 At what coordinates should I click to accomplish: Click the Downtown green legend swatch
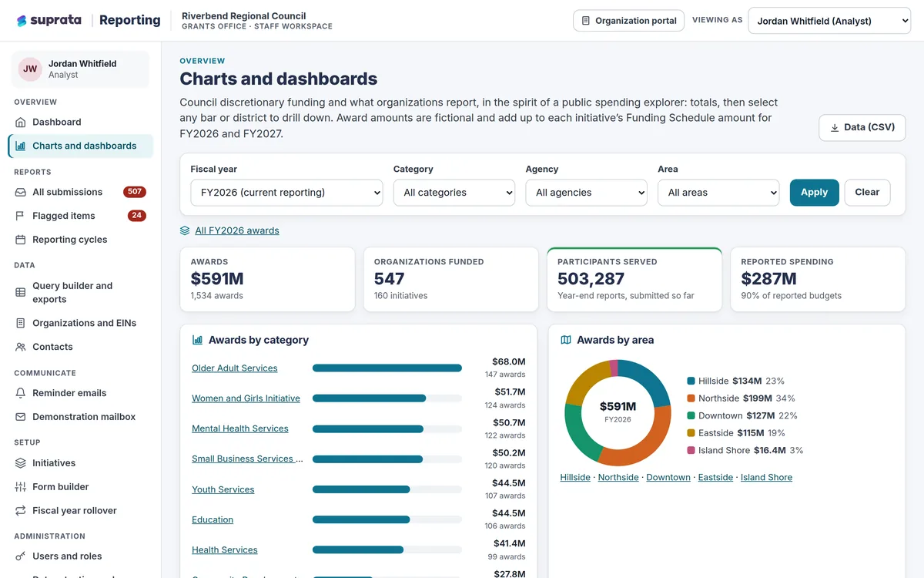[691, 415]
